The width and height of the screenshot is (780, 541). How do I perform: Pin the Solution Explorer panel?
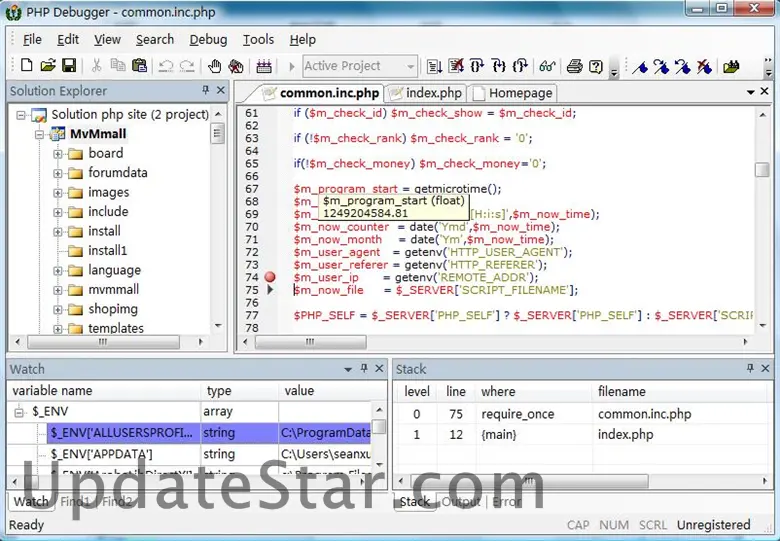point(205,90)
